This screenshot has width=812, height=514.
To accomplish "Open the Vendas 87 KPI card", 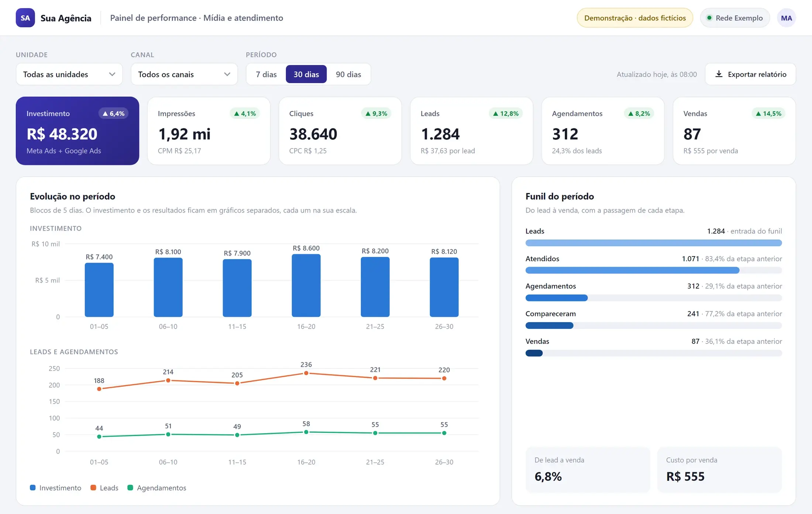I will click(734, 131).
